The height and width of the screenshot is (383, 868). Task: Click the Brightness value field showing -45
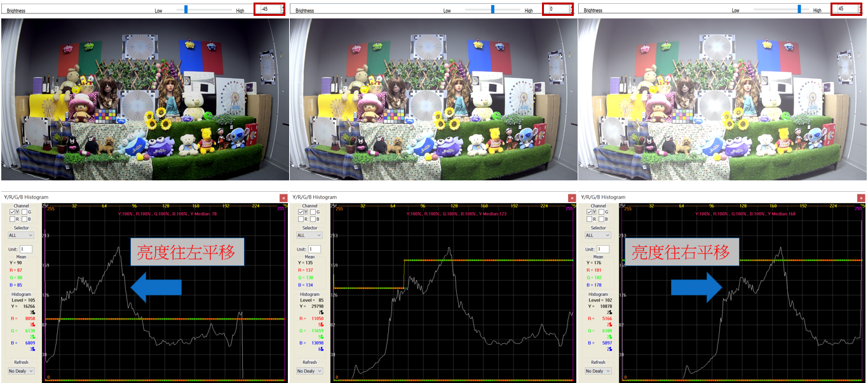[268, 10]
